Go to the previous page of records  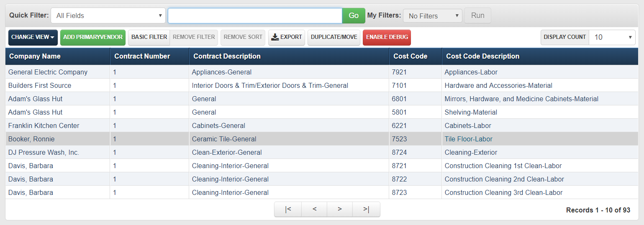click(314, 209)
